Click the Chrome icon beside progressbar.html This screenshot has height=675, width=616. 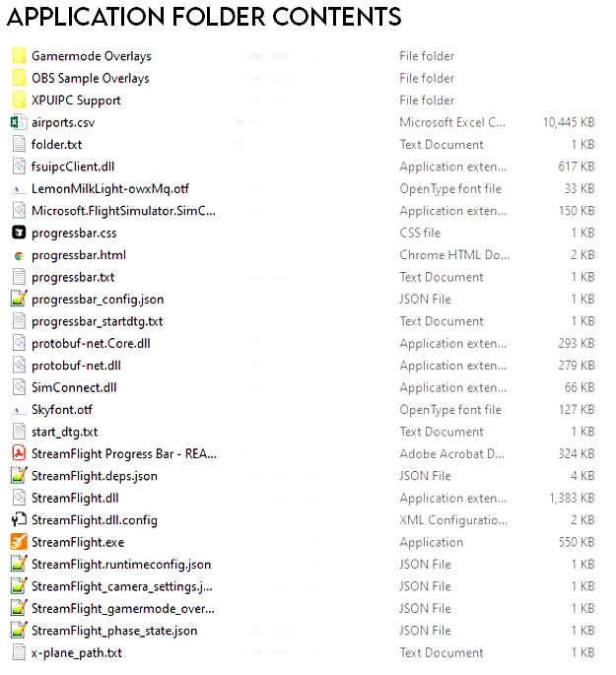click(19, 255)
